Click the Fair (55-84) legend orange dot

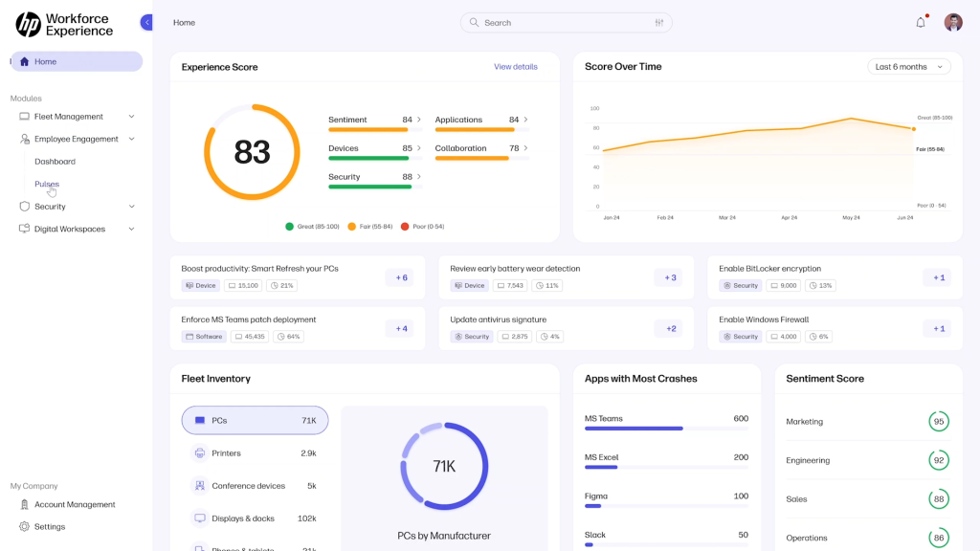pyautogui.click(x=352, y=226)
